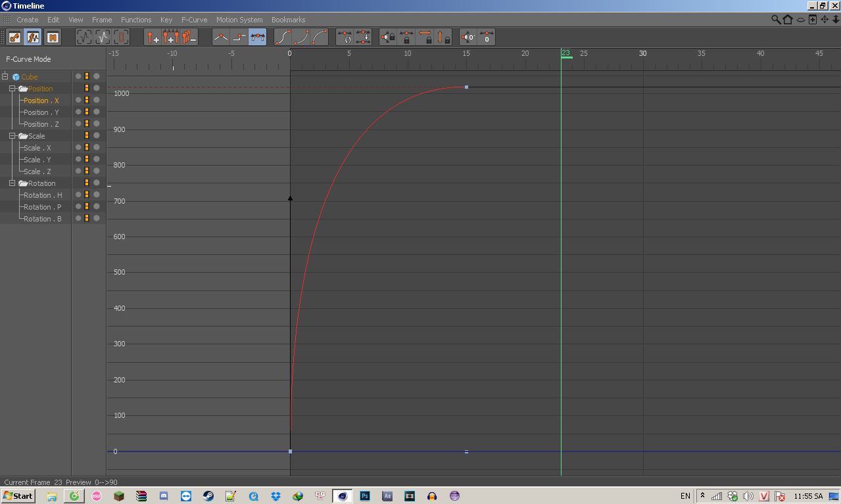Image resolution: width=841 pixels, height=504 pixels.
Task: Click the keyframe at frame 15 on curve
Action: [x=466, y=87]
